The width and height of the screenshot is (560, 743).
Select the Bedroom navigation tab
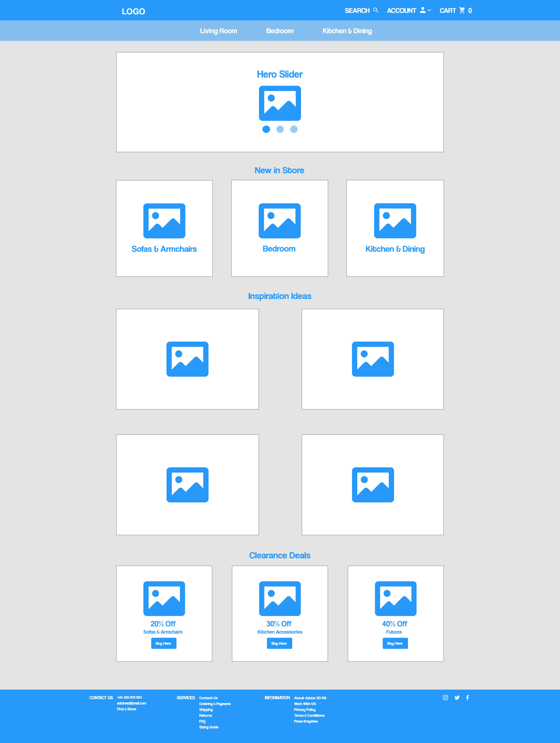(280, 31)
